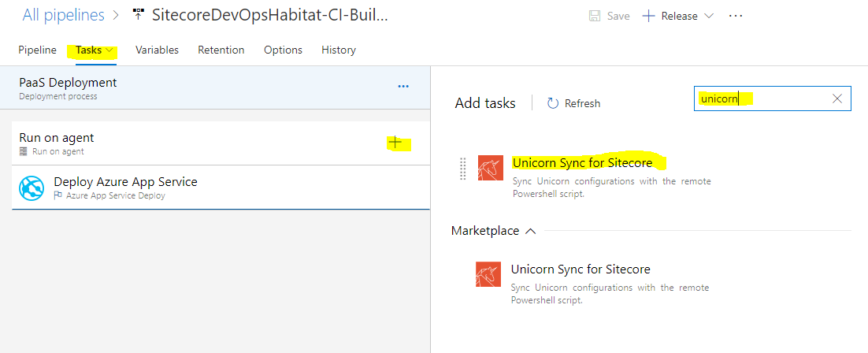Add a task to Run on agent
The width and height of the screenshot is (868, 353).
(x=395, y=143)
